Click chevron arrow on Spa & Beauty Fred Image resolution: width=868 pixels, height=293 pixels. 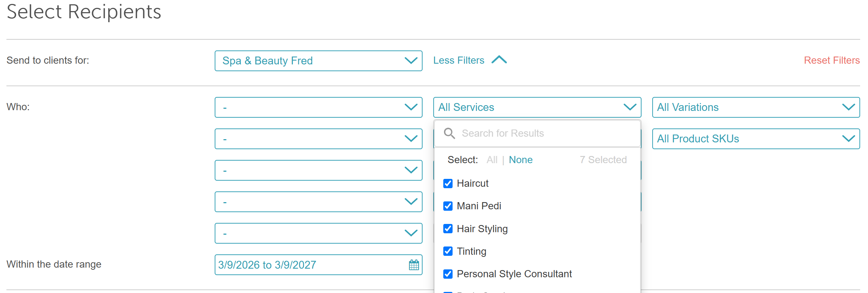pyautogui.click(x=411, y=61)
